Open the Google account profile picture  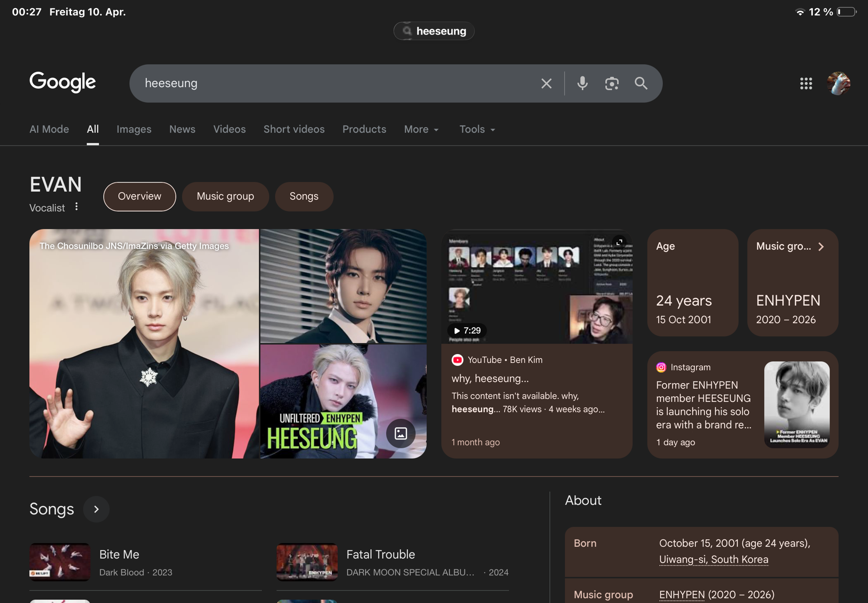tap(838, 83)
